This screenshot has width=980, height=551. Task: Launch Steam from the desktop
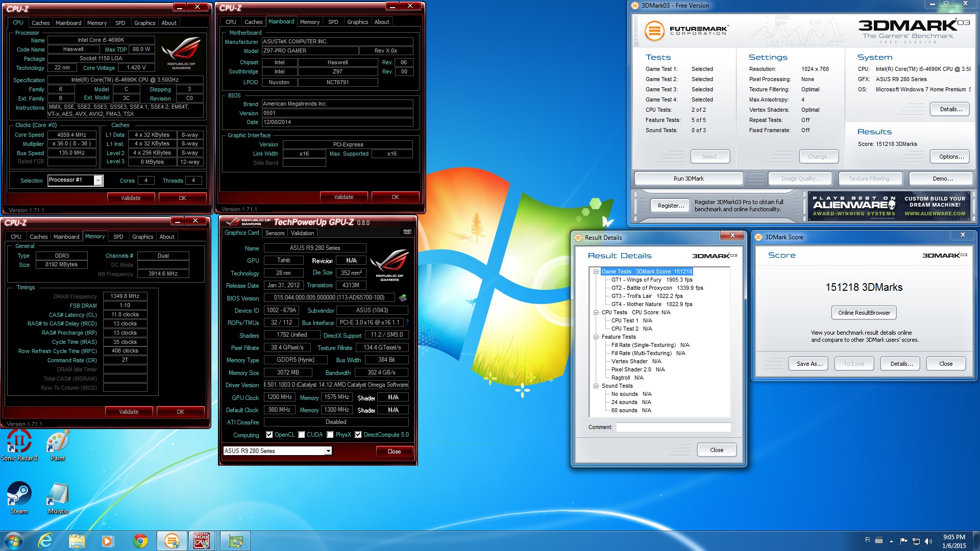(x=19, y=498)
